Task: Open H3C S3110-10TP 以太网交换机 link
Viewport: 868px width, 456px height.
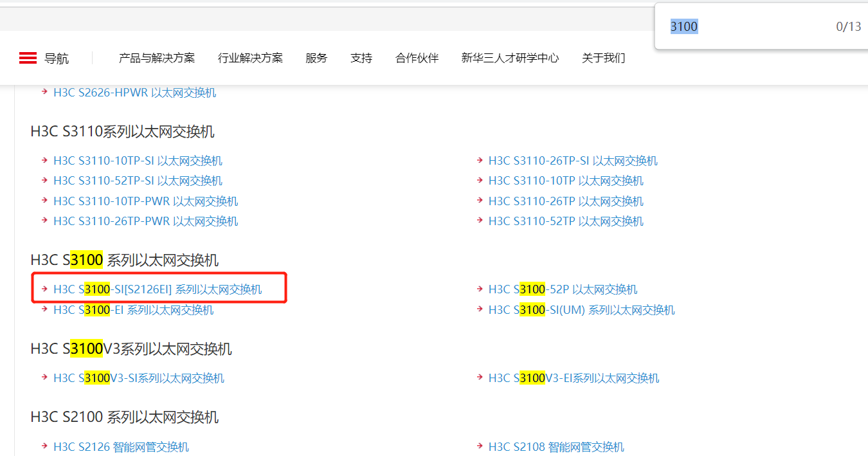Action: 566,181
